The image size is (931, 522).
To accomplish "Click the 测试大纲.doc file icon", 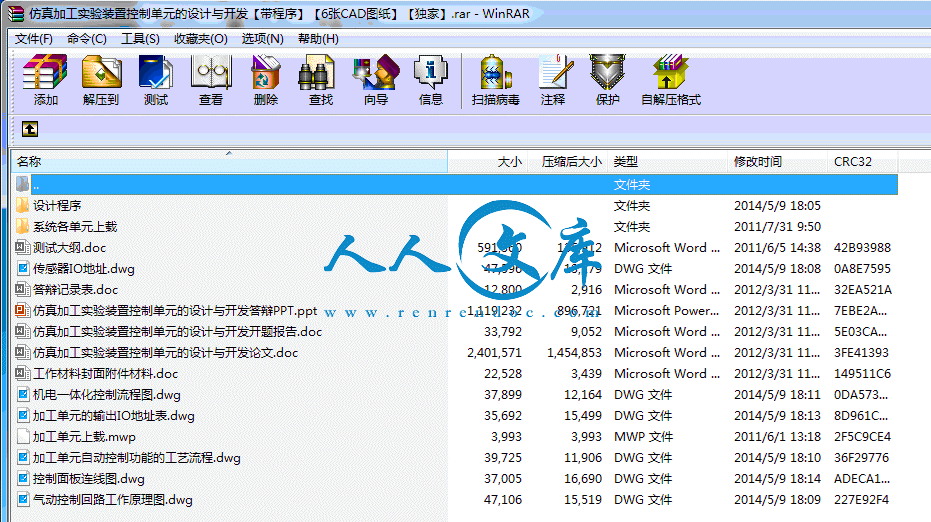I will click(x=23, y=248).
